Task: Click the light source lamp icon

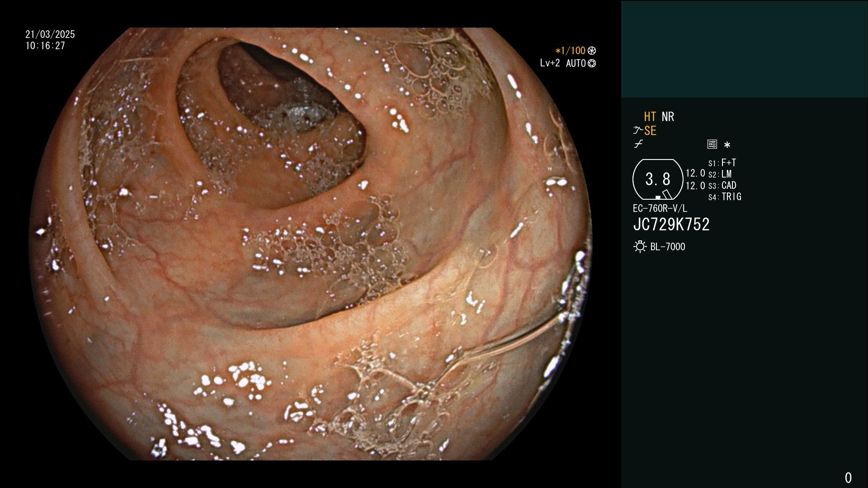Action: pyautogui.click(x=640, y=247)
